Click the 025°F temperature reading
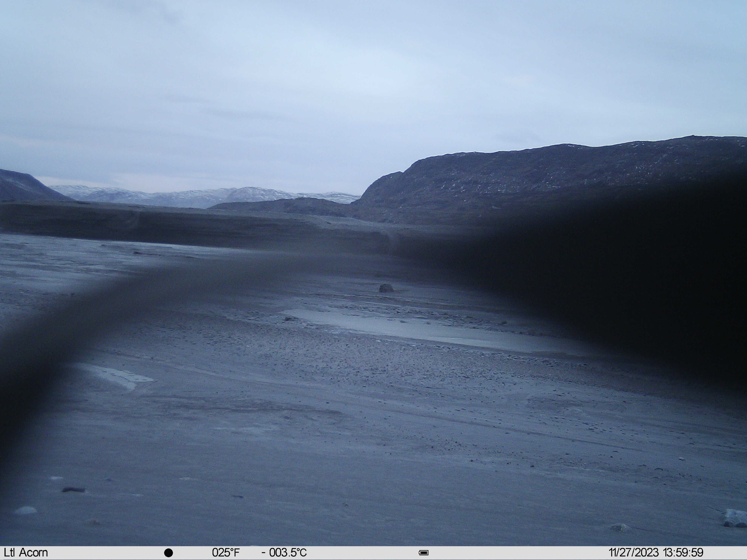 point(226,553)
